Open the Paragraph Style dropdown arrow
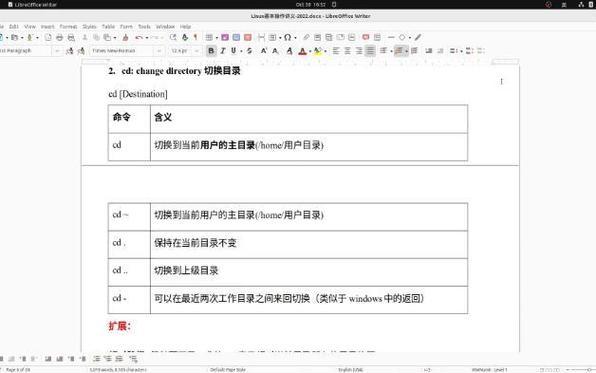596x373 pixels. tap(57, 51)
